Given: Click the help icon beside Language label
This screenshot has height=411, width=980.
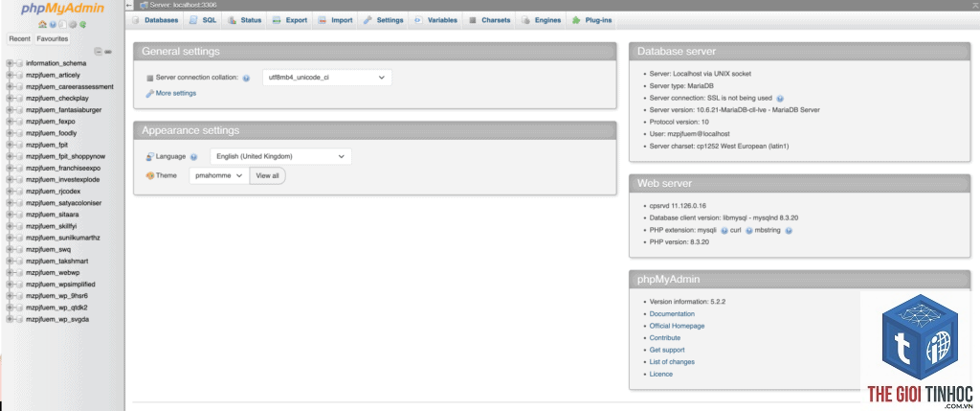Looking at the screenshot, I should coord(193,157).
